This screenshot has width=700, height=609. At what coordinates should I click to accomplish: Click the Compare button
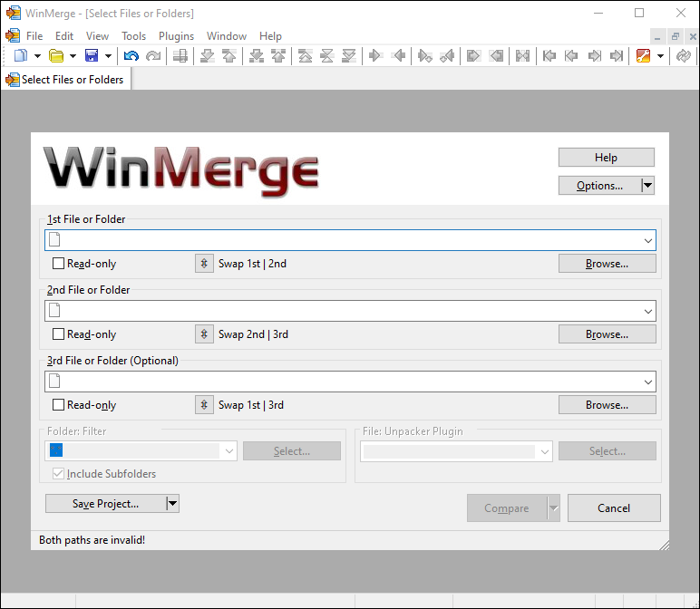click(507, 507)
